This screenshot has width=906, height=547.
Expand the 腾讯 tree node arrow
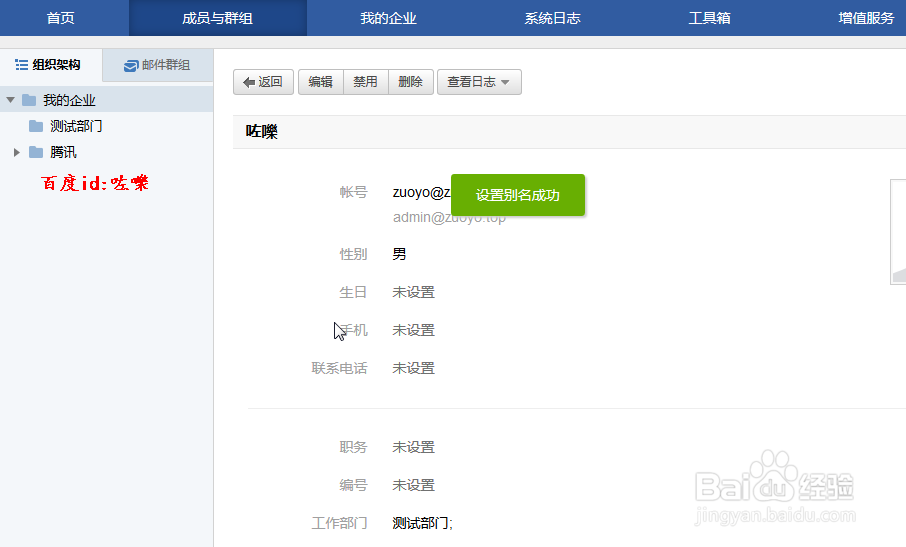coord(17,152)
